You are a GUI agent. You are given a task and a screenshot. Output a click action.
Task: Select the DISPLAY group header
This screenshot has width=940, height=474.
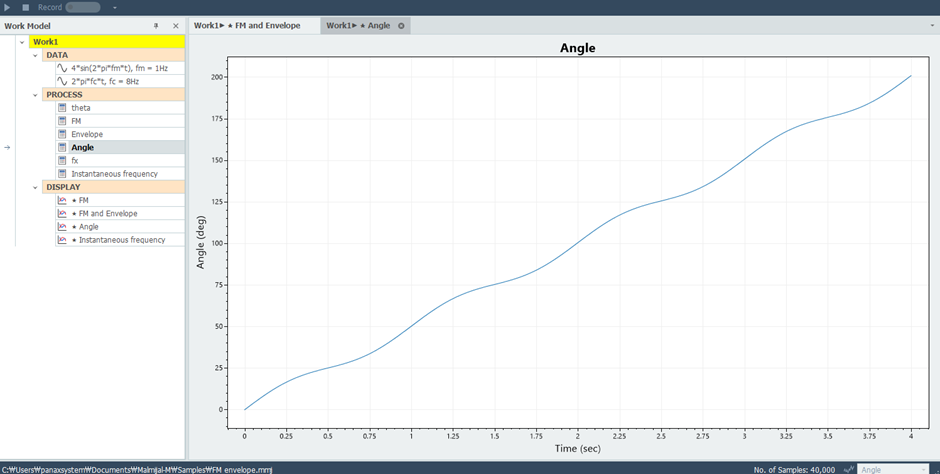[x=114, y=187]
